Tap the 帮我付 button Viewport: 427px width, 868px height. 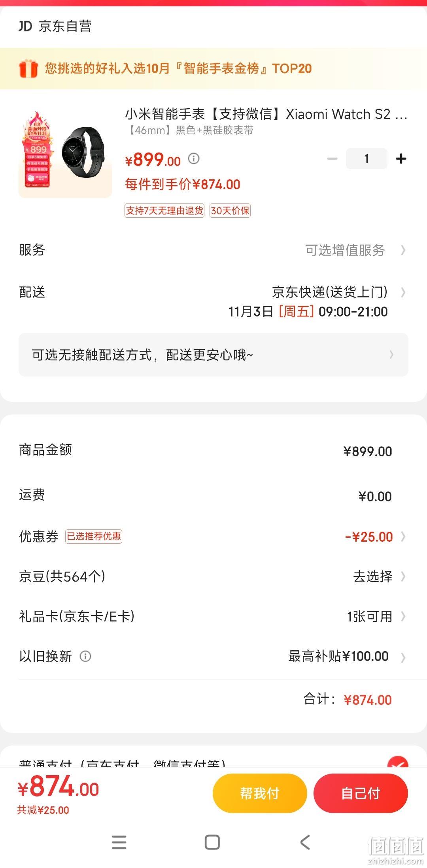260,793
